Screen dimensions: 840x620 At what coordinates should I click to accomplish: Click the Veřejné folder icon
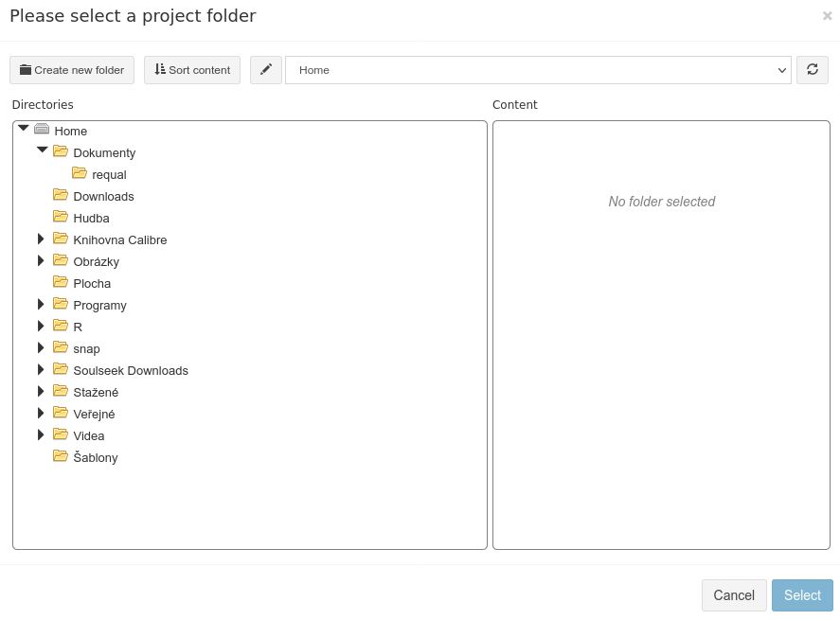click(x=61, y=413)
